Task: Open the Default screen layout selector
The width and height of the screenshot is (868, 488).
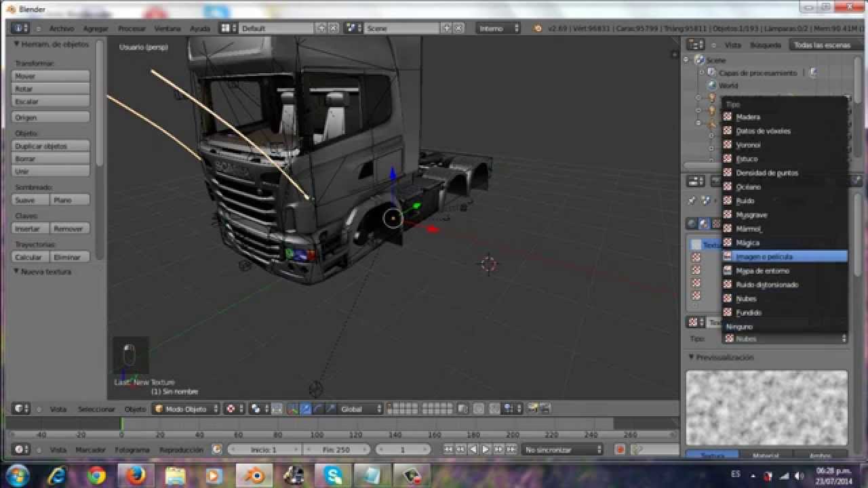Action: (276, 28)
